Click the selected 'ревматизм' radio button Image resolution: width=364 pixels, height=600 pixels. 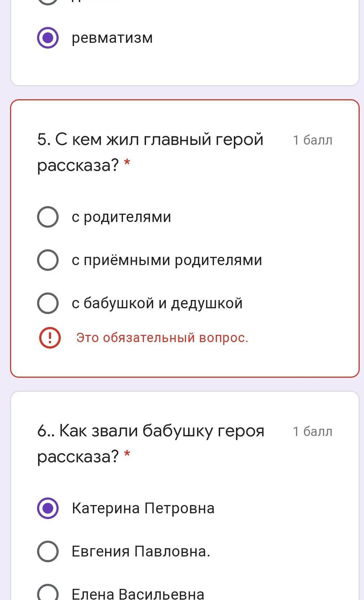click(x=48, y=38)
